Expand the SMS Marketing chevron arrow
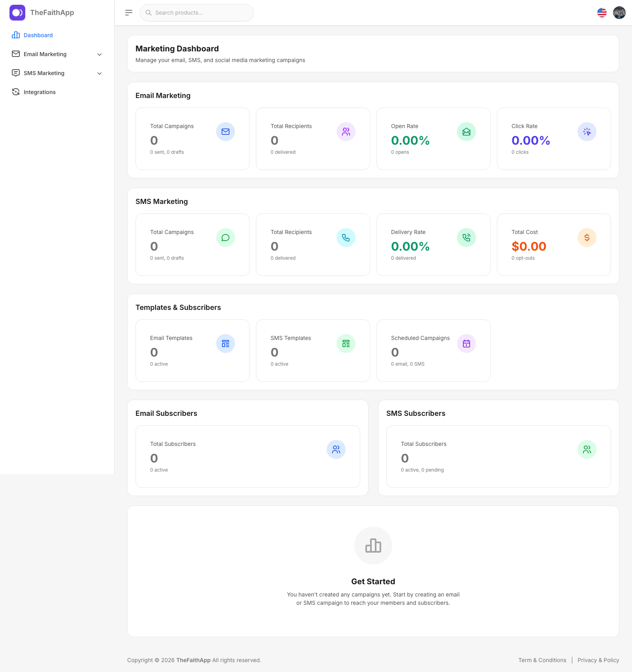Image resolution: width=632 pixels, height=672 pixels. 100,74
